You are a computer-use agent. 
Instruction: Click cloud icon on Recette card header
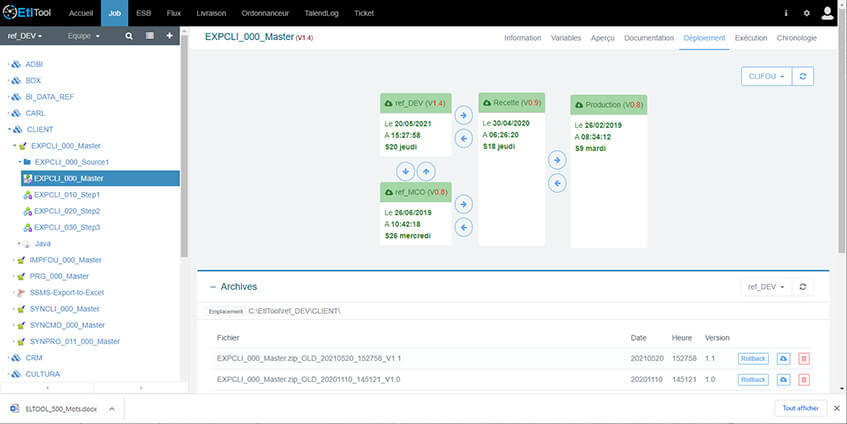[x=487, y=103]
